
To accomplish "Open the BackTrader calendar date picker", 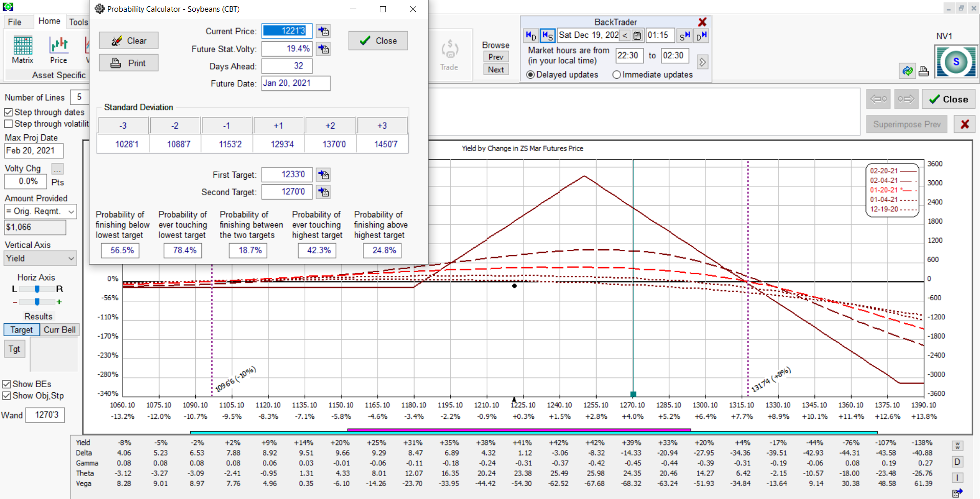I will tap(637, 35).
